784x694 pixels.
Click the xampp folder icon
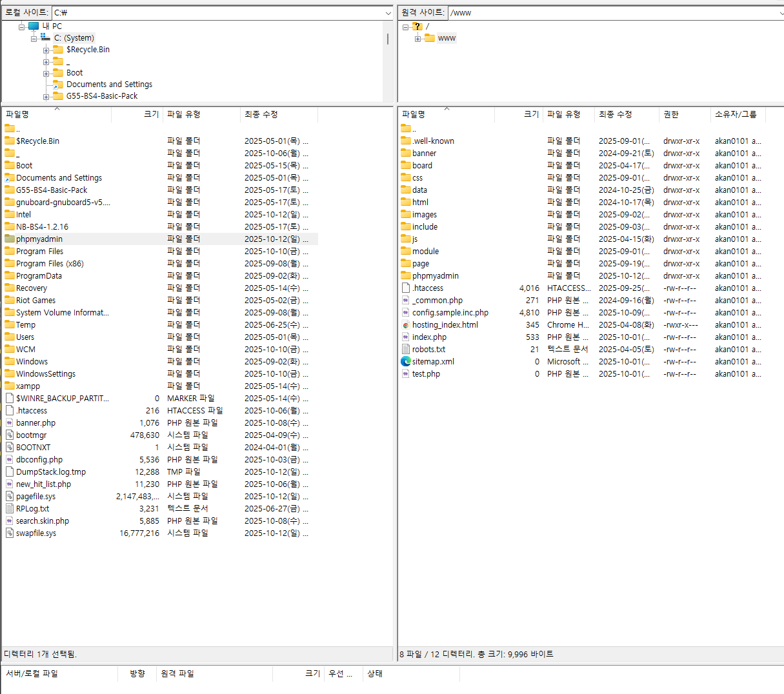click(10, 386)
